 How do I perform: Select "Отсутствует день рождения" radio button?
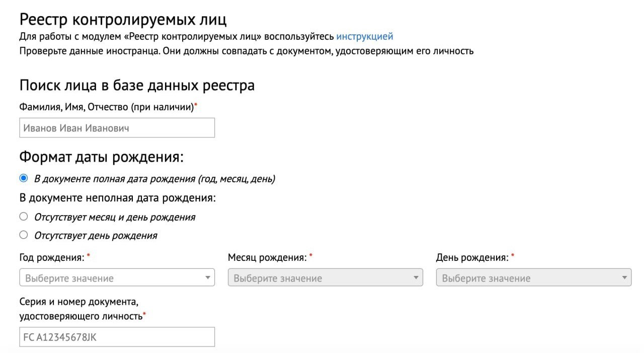point(24,235)
